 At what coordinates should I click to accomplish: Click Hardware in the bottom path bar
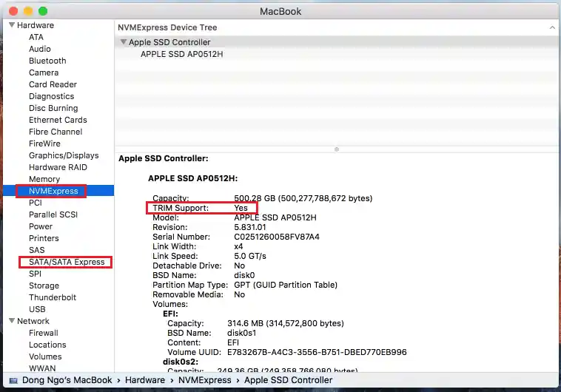click(x=145, y=380)
